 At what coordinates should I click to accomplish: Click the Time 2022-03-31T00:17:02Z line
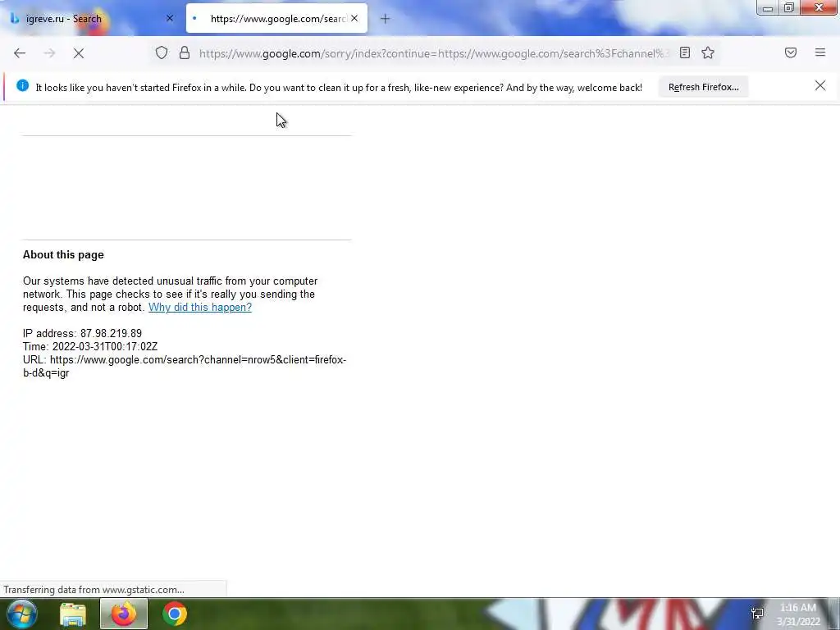(90, 347)
